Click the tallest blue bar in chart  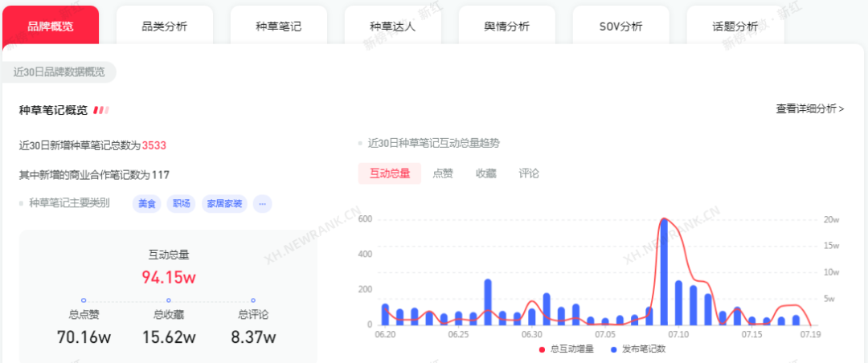[x=664, y=271]
